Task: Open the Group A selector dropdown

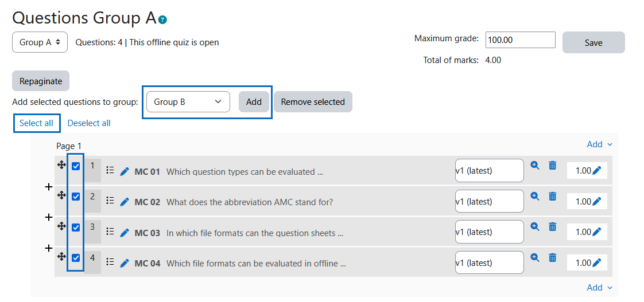Action: (40, 42)
